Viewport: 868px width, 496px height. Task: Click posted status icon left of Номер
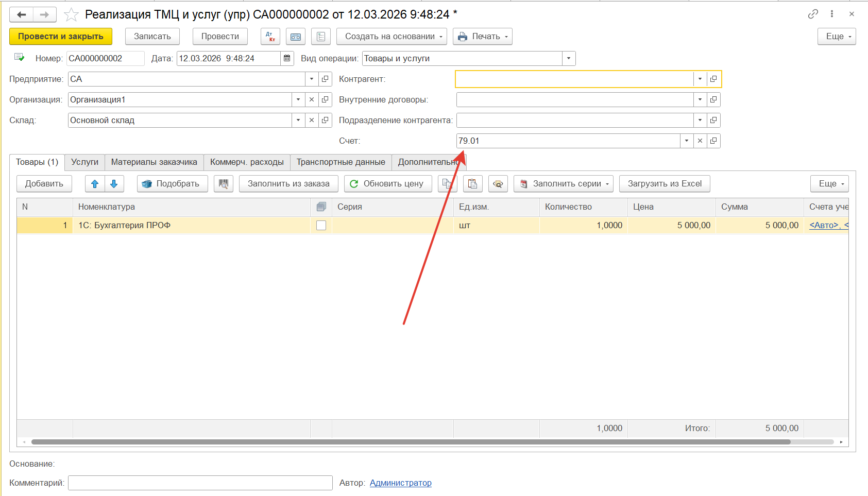coord(20,57)
